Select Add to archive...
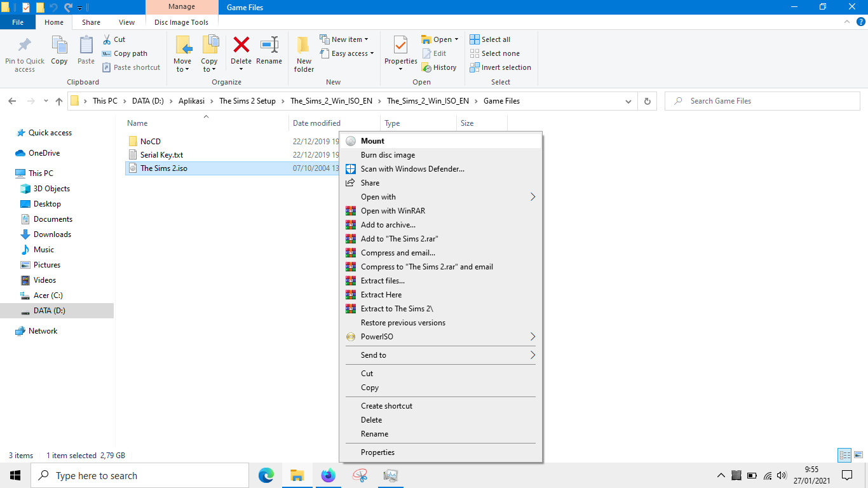868x488 pixels. pyautogui.click(x=441, y=225)
